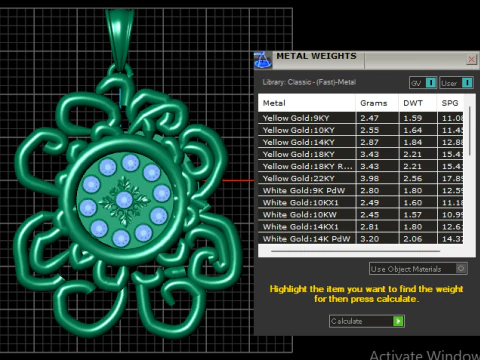Click the pendant bail loop at top

[x=120, y=38]
